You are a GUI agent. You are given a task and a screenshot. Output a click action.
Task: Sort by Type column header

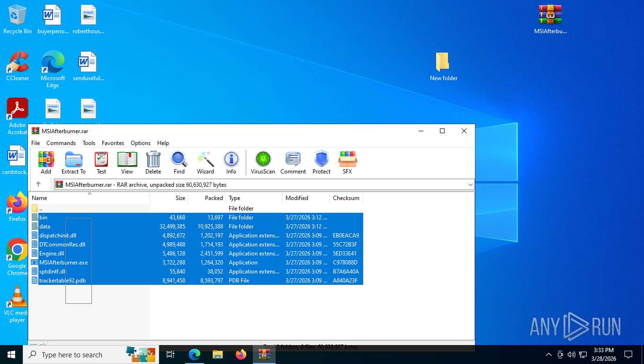[x=254, y=198]
